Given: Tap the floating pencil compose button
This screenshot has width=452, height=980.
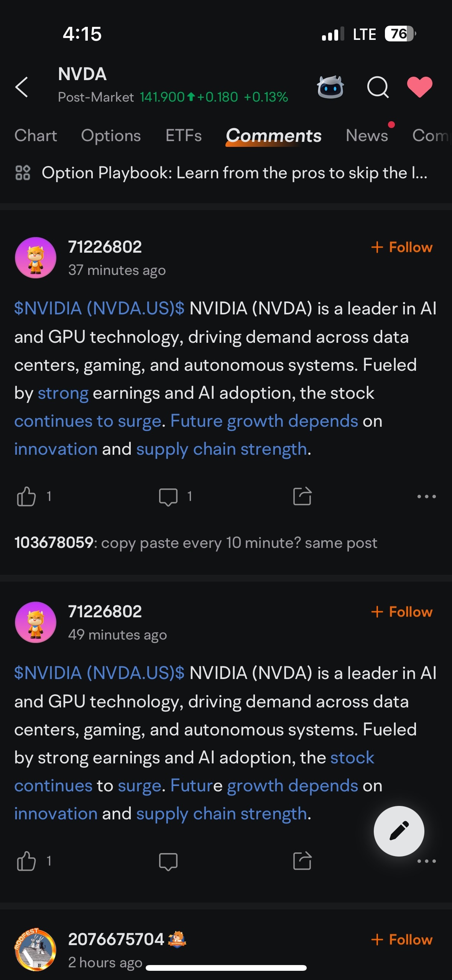Looking at the screenshot, I should 399,831.
